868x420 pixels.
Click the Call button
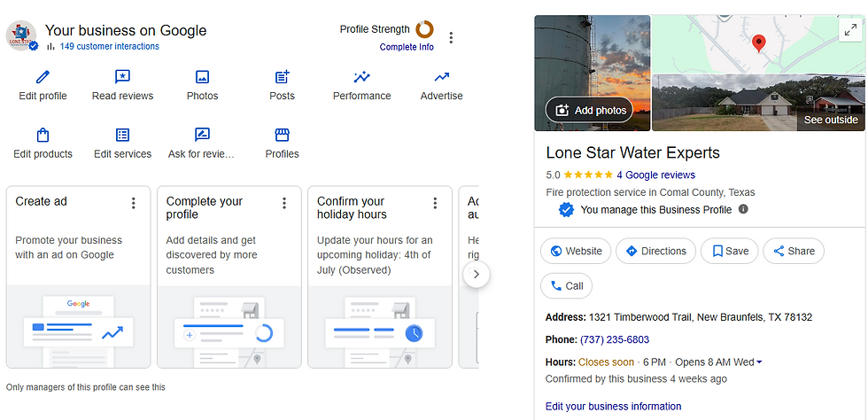566,286
